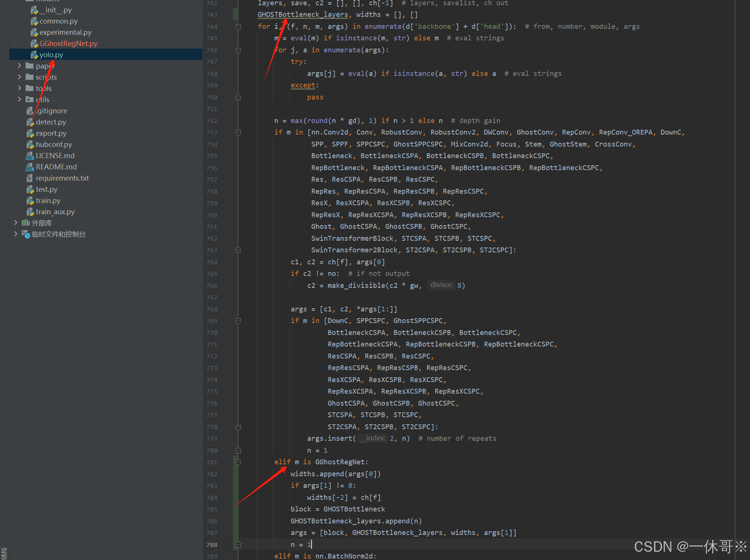Open GGhostRegNet.py file
The height and width of the screenshot is (560, 750).
tap(68, 44)
